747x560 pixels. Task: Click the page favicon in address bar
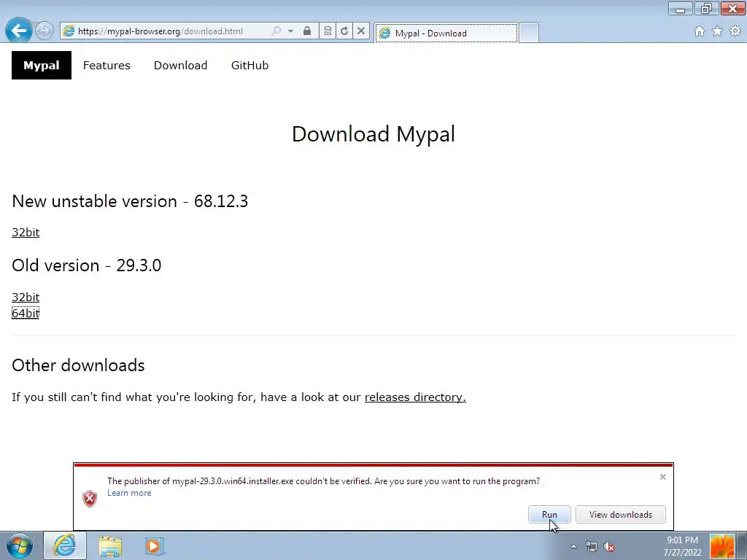(69, 31)
